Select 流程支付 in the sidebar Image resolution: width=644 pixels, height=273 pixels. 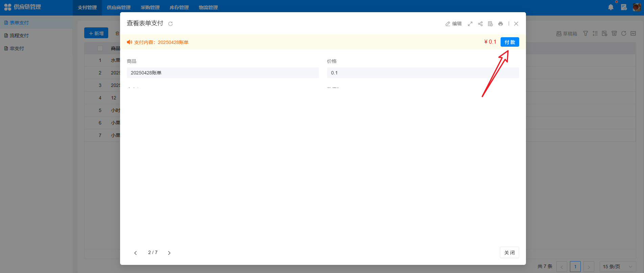(x=19, y=36)
